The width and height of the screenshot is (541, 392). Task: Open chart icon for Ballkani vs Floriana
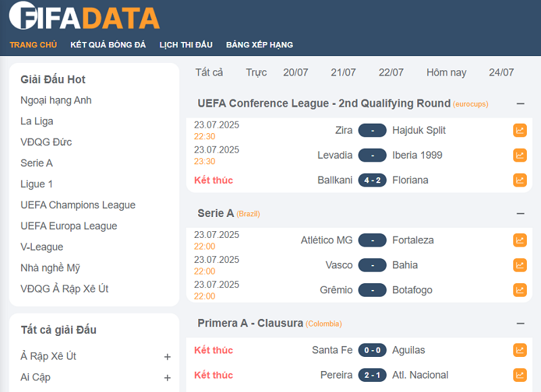click(x=519, y=180)
